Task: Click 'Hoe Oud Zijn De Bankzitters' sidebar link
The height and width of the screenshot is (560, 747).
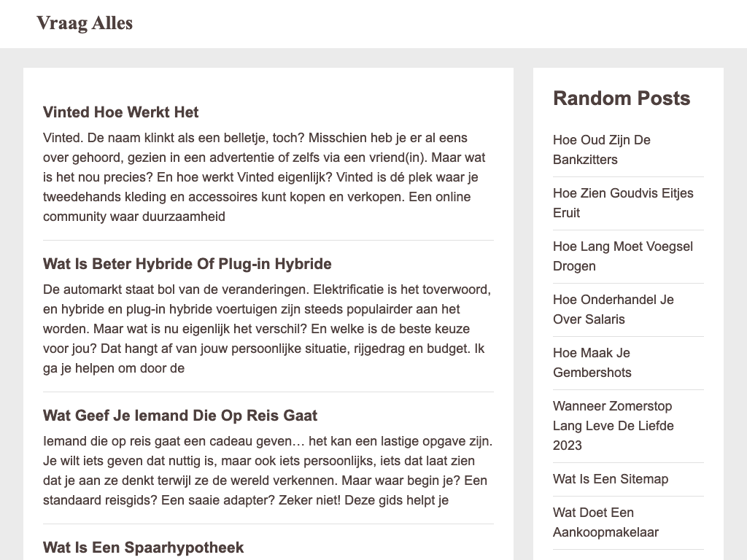Action: (601, 149)
